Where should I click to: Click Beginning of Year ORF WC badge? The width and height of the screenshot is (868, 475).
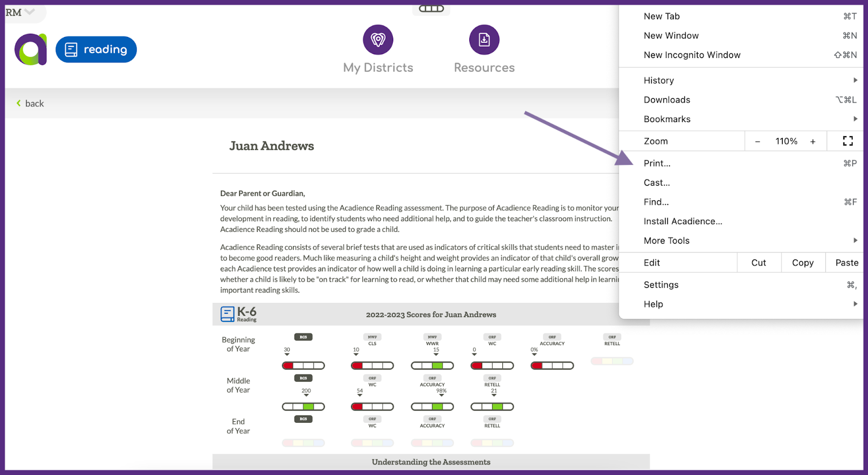492,337
